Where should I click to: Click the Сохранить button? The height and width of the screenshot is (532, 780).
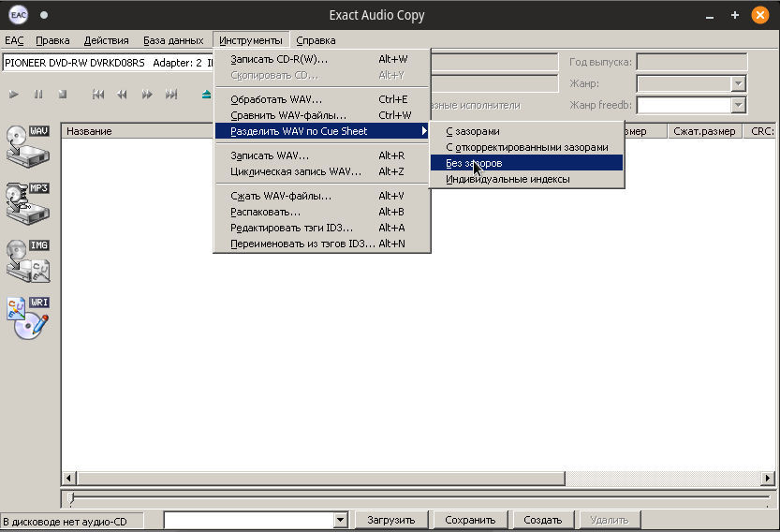(x=470, y=520)
